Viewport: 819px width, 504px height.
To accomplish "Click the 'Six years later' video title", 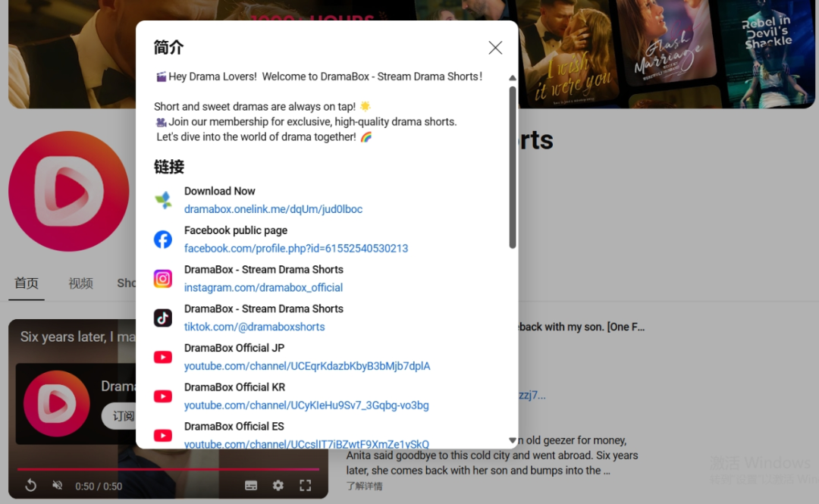I will pos(77,337).
